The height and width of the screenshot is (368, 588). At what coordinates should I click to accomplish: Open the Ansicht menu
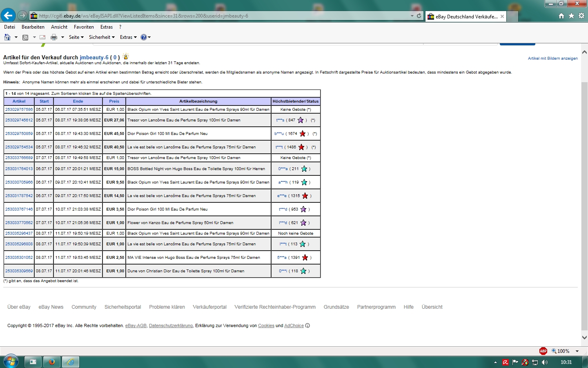59,27
